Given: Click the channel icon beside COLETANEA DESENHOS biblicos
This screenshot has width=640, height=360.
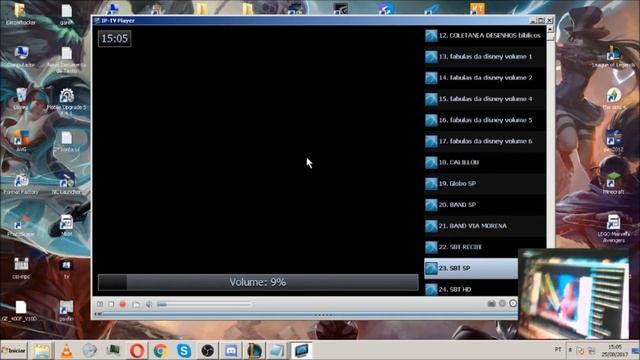Looking at the screenshot, I should [431, 36].
